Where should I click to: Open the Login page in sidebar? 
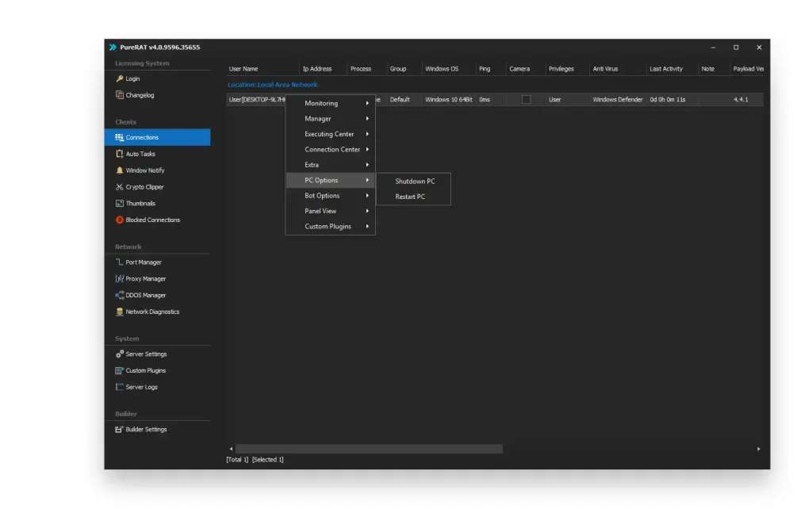(132, 78)
